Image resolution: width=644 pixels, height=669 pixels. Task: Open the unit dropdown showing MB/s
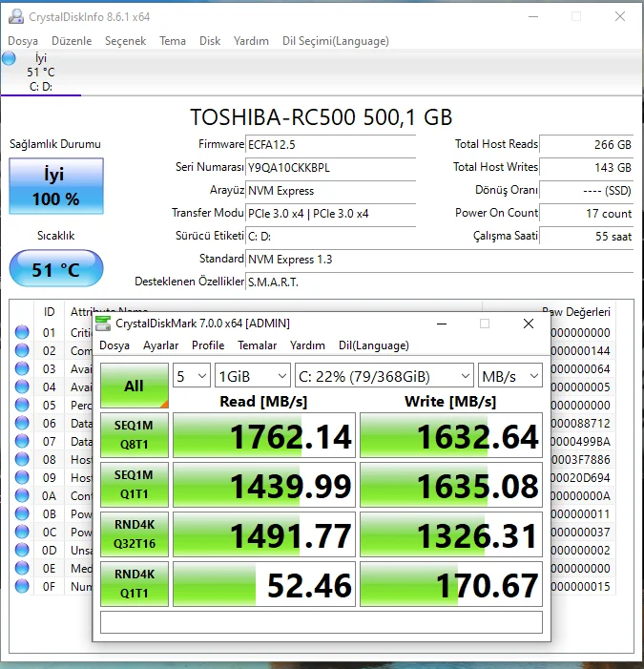click(510, 375)
